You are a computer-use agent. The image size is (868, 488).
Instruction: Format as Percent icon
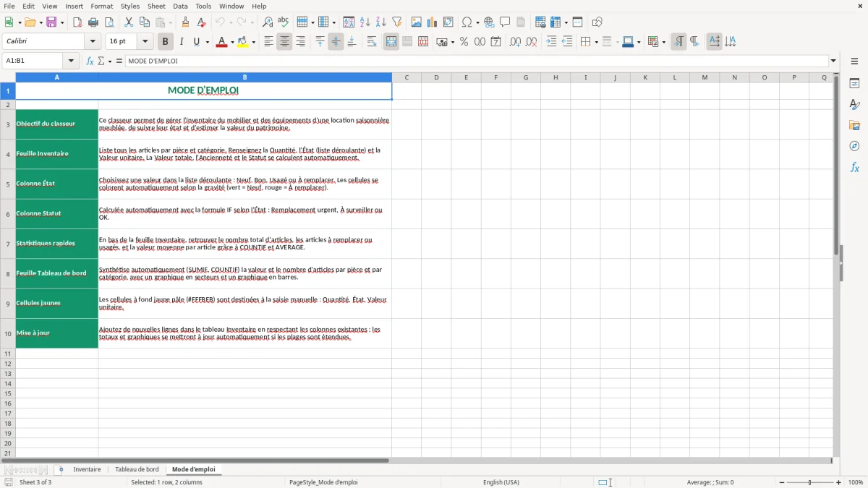coord(464,42)
